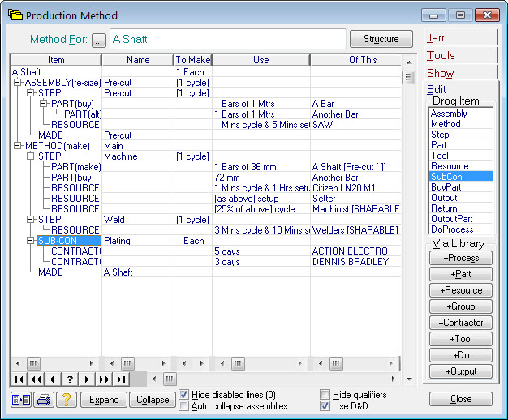The width and height of the screenshot is (508, 420).
Task: Step forward one record arrow
Action: click(x=87, y=379)
